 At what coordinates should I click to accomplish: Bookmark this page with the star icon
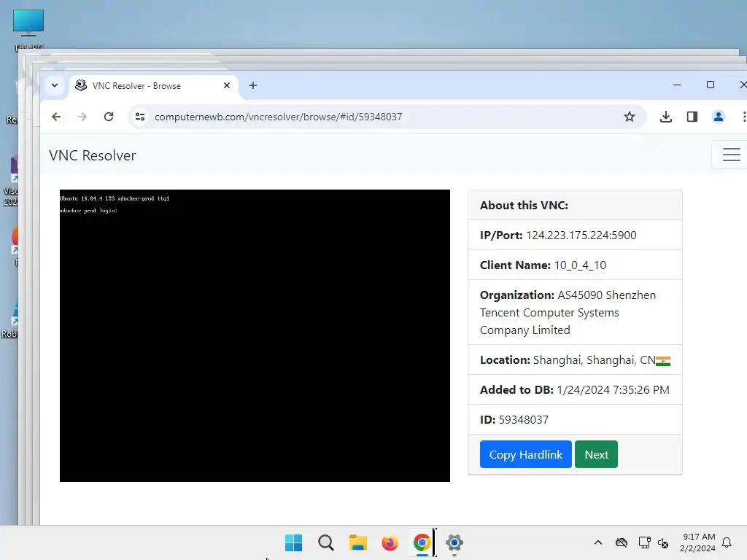coord(630,117)
